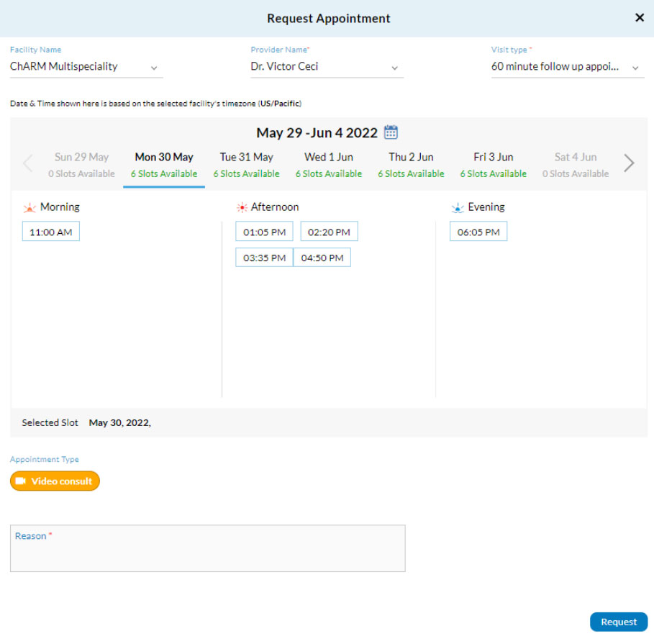Toggle the Video consult appointment type
This screenshot has height=644, width=654.
(55, 481)
